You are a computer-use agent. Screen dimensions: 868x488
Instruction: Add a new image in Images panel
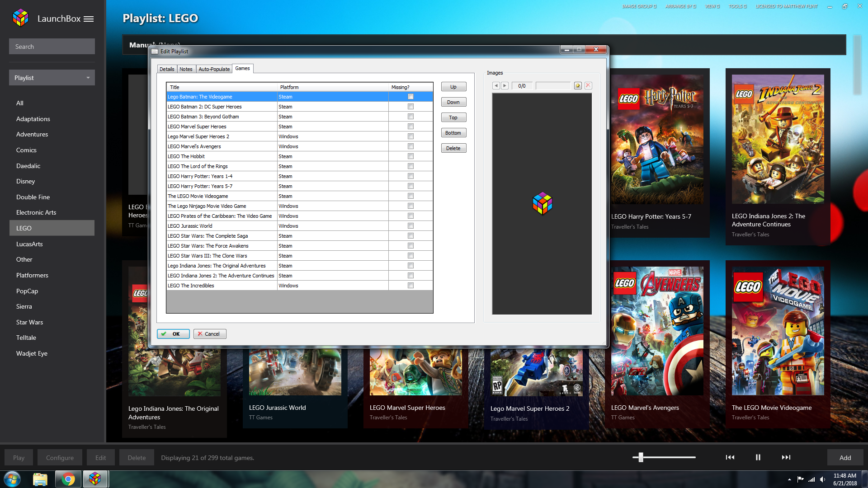(x=578, y=86)
